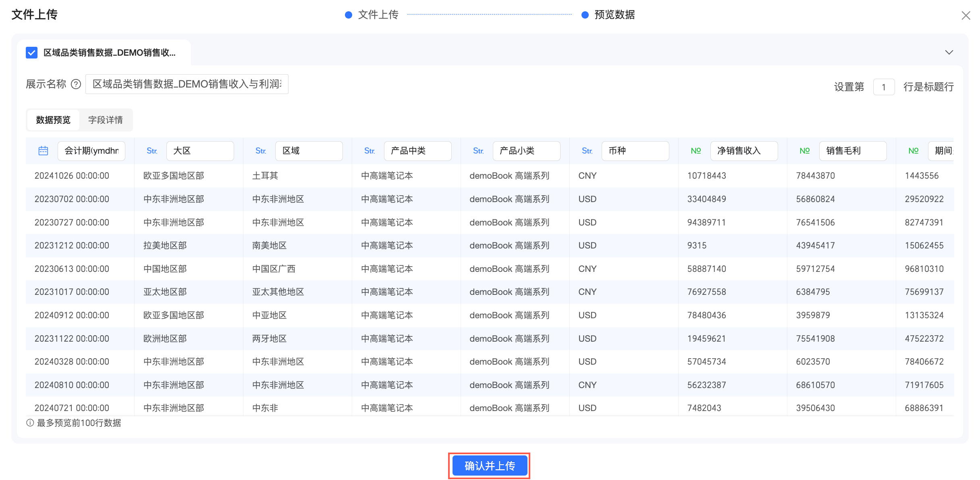980x480 pixels.
Task: Click the cell 20240912 00:00:00
Action: (x=72, y=315)
